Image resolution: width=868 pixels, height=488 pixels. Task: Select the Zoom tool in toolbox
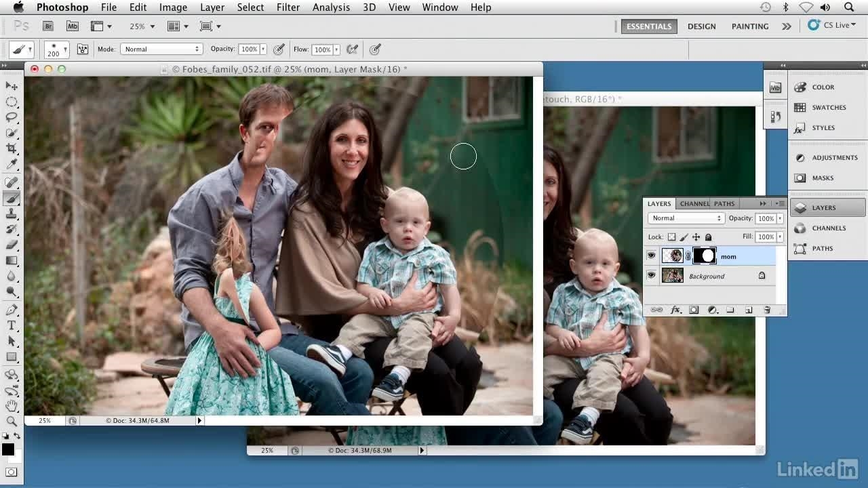pyautogui.click(x=12, y=422)
